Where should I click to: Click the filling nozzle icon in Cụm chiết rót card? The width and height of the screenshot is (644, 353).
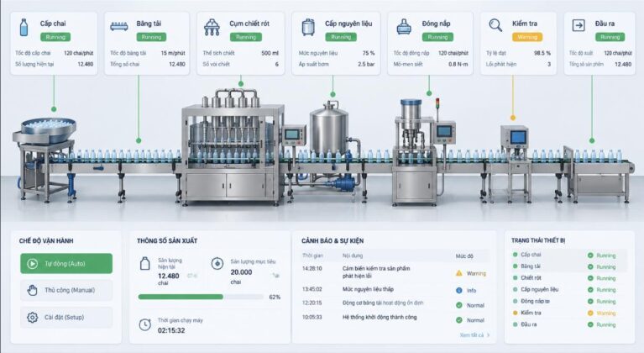(x=212, y=27)
